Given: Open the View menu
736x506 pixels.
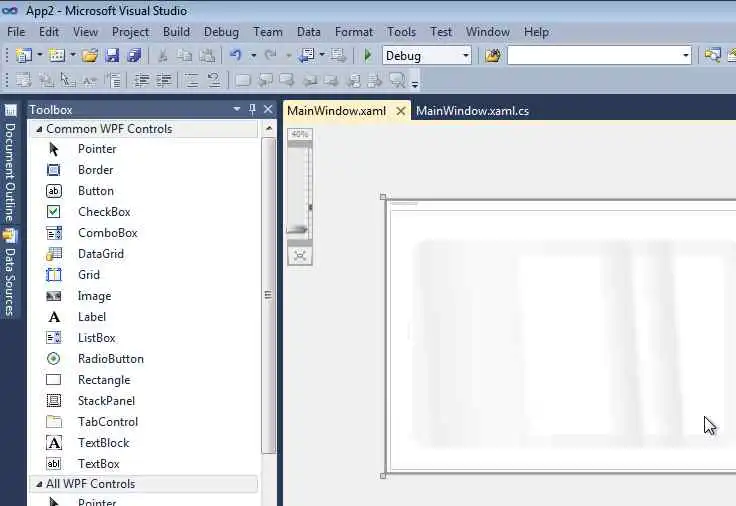Looking at the screenshot, I should (85, 32).
